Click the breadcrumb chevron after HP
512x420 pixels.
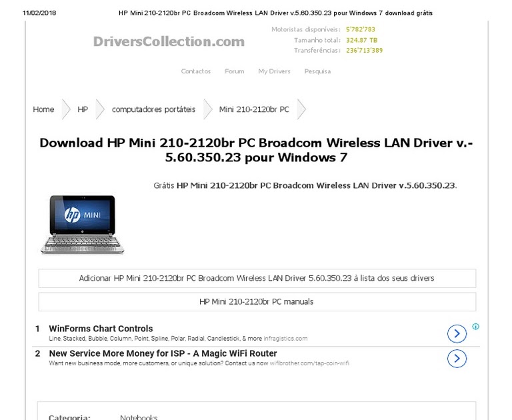click(x=100, y=109)
